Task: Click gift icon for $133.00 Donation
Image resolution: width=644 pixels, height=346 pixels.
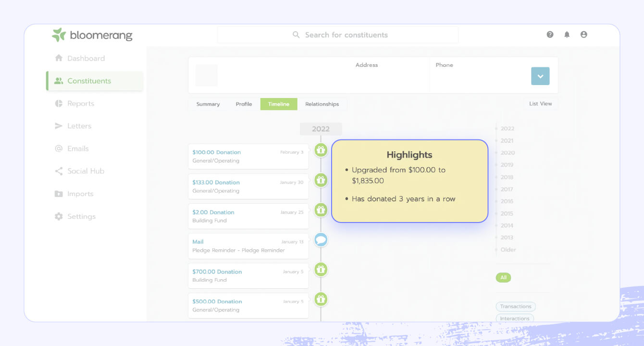Action: [x=321, y=180]
